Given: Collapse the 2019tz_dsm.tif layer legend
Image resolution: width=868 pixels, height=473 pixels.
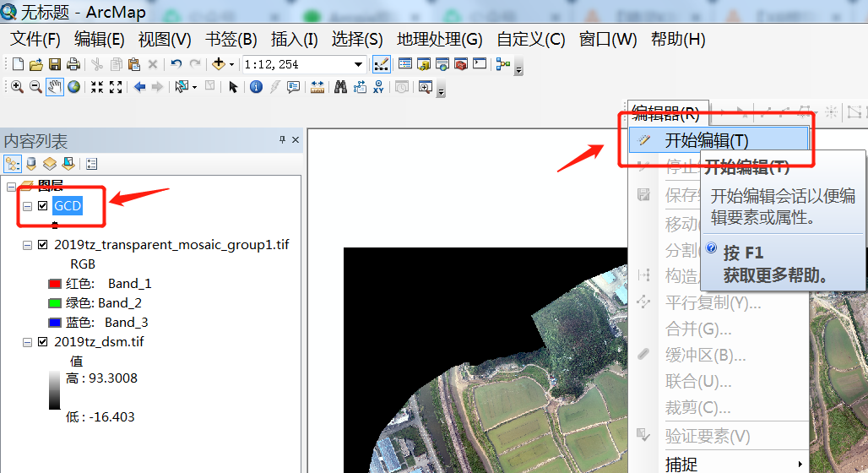Looking at the screenshot, I should (x=28, y=342).
